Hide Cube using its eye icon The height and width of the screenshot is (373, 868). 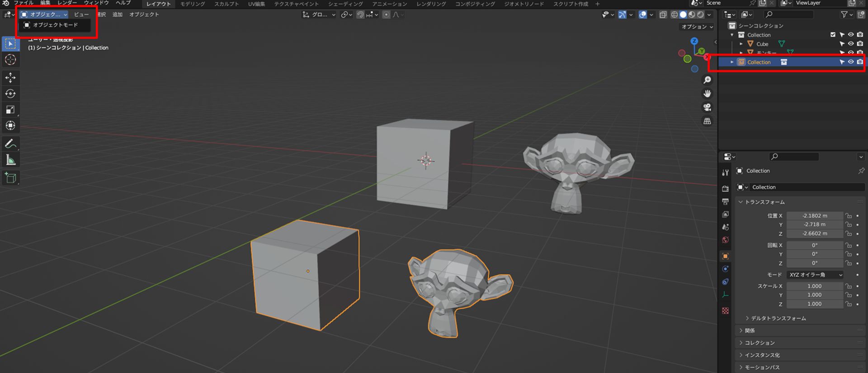(851, 44)
